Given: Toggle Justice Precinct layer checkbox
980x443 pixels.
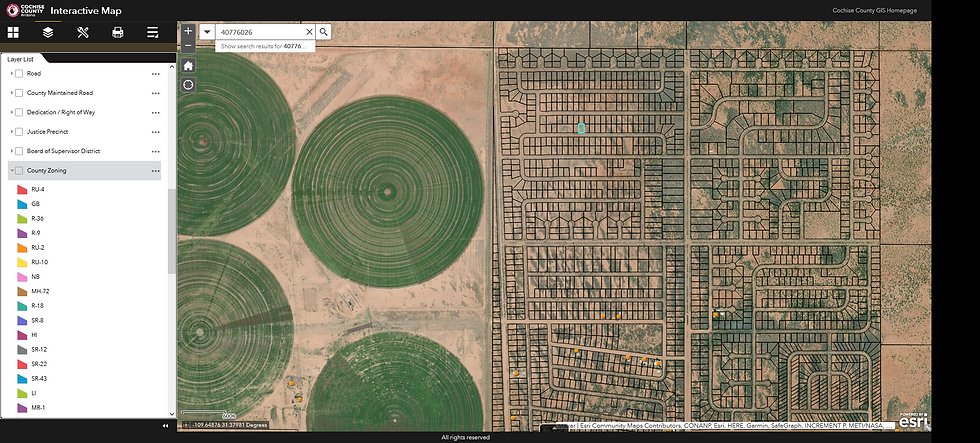Looking at the screenshot, I should [x=19, y=132].
